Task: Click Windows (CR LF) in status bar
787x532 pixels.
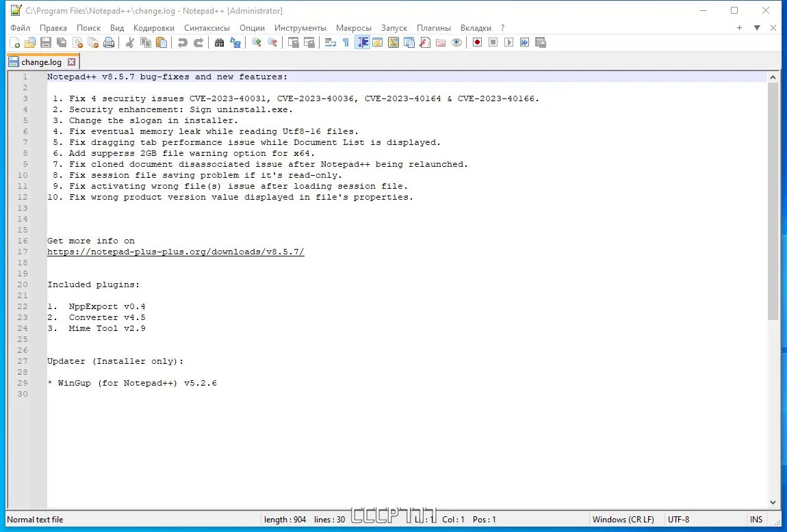Action: (623, 520)
